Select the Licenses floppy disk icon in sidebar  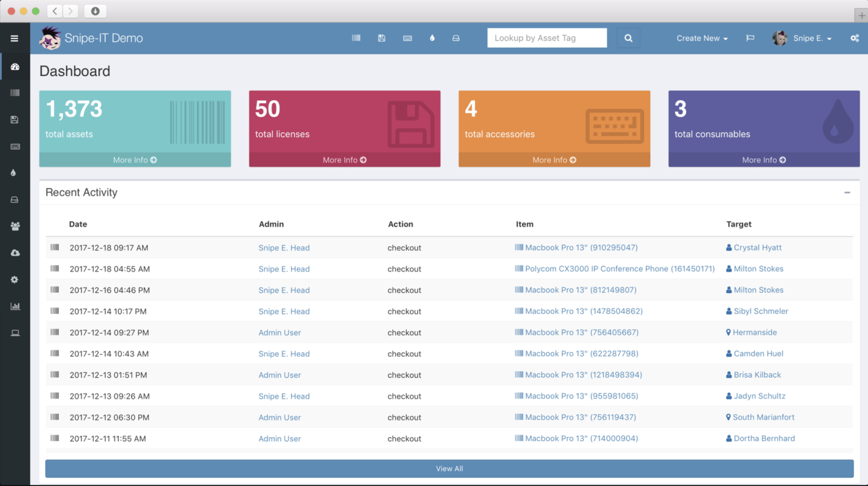pos(15,120)
